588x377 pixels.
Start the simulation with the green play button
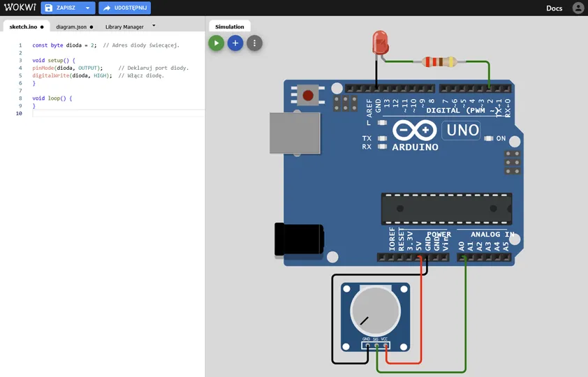click(216, 43)
